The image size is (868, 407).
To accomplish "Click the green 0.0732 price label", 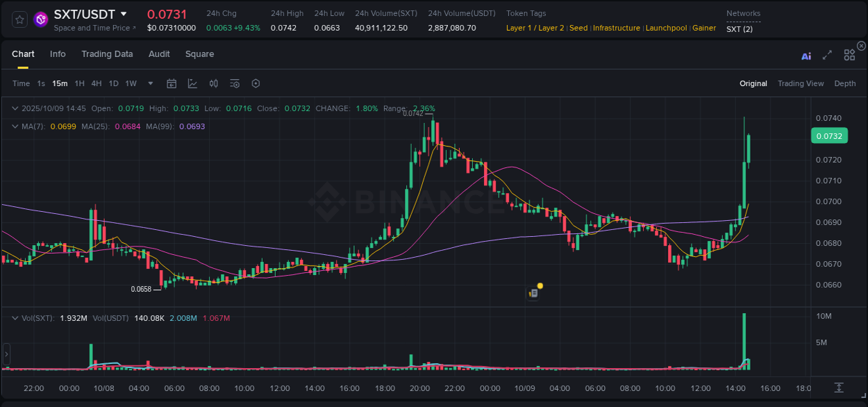I will coord(829,135).
